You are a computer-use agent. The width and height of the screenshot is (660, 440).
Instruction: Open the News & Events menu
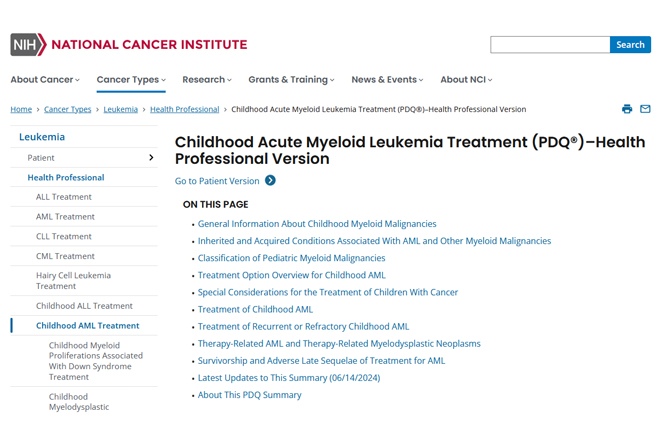(387, 80)
